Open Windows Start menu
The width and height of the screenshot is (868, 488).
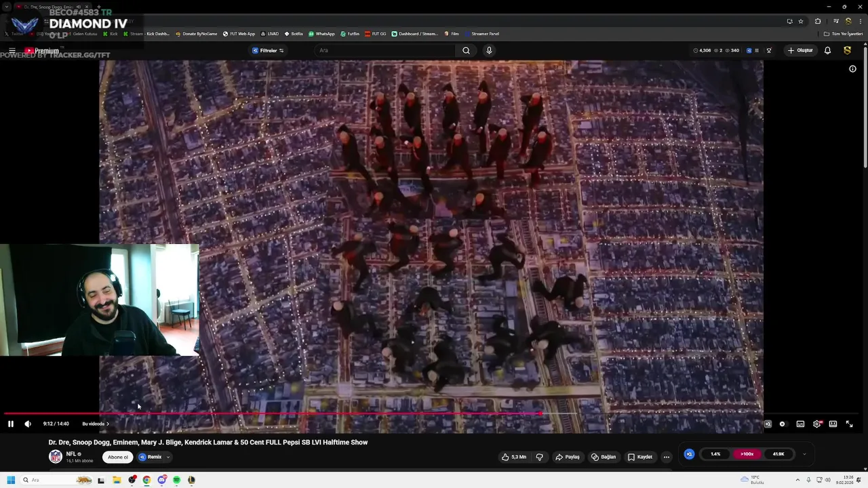[x=11, y=480]
